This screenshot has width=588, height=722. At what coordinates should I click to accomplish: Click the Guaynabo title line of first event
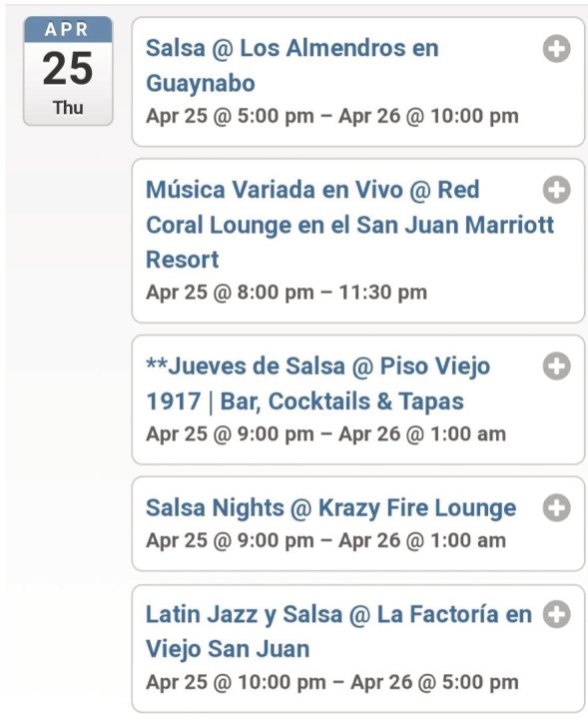(x=201, y=84)
